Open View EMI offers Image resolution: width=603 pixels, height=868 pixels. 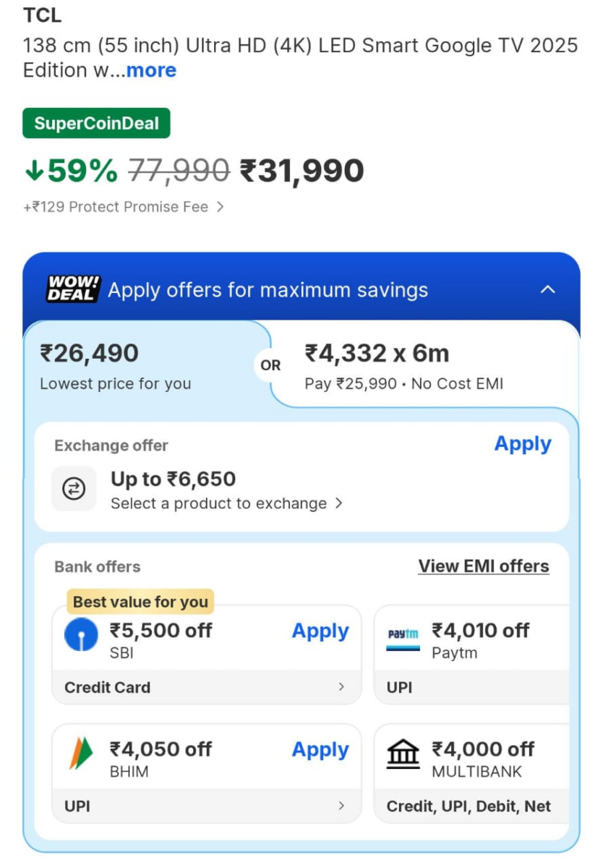point(484,566)
